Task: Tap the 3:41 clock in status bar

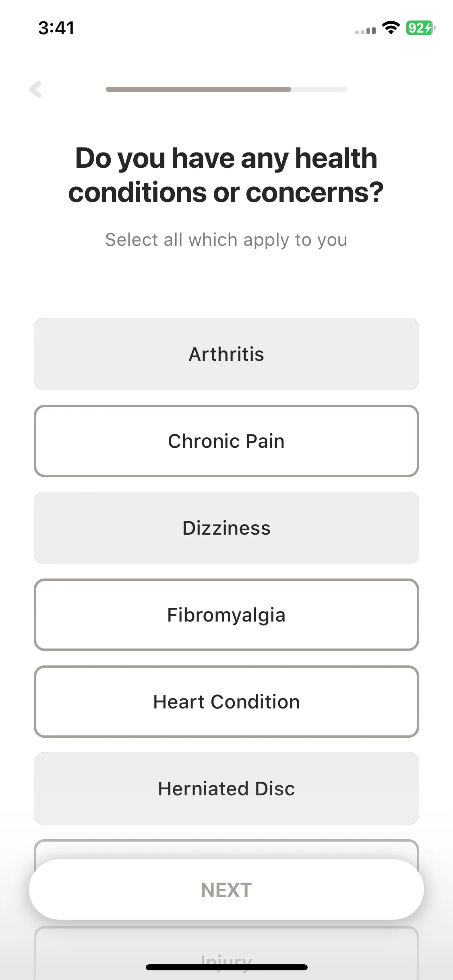Action: tap(56, 28)
